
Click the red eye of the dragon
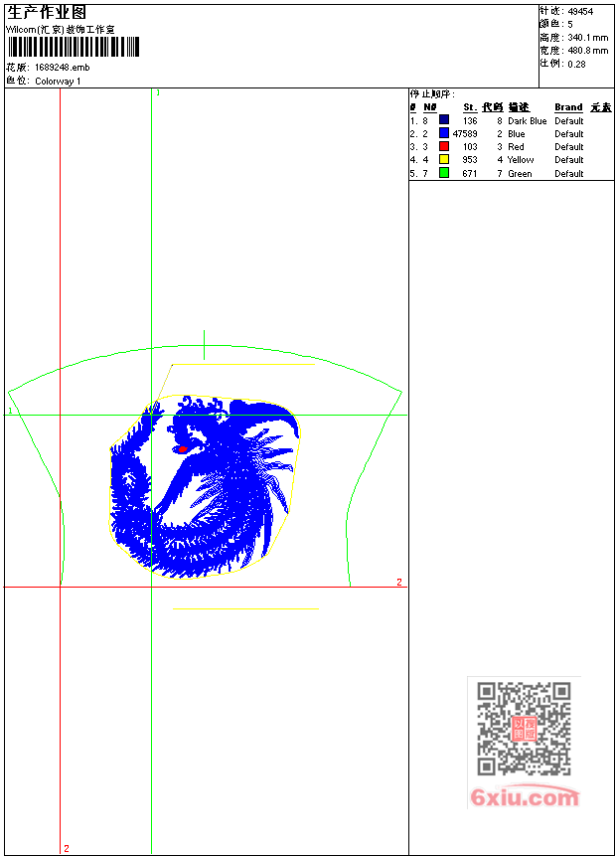pyautogui.click(x=182, y=449)
